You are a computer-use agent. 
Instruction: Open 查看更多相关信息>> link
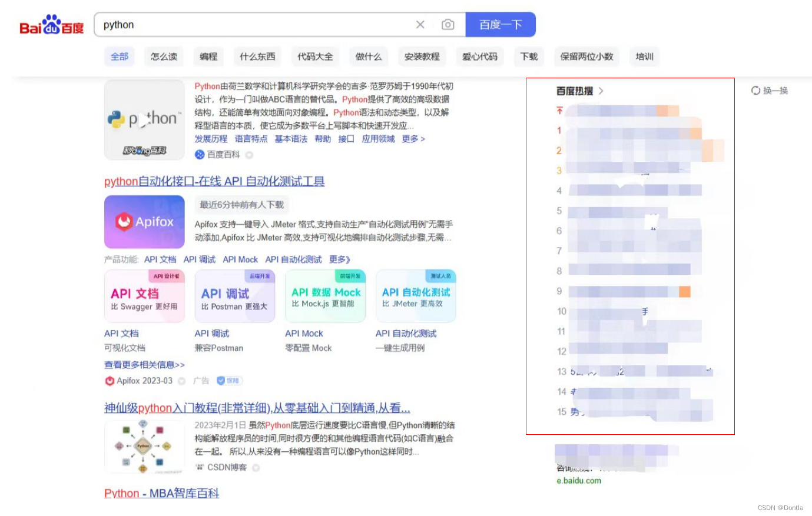tap(144, 365)
